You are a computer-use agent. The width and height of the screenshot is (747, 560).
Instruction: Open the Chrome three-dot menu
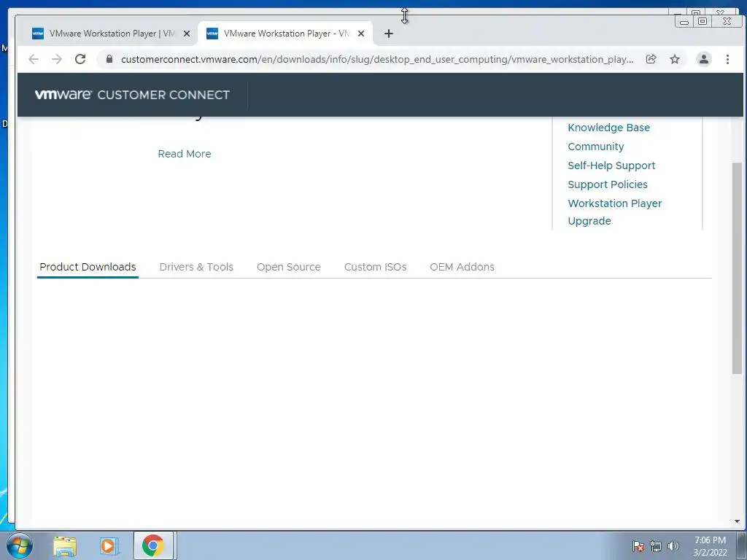click(727, 59)
